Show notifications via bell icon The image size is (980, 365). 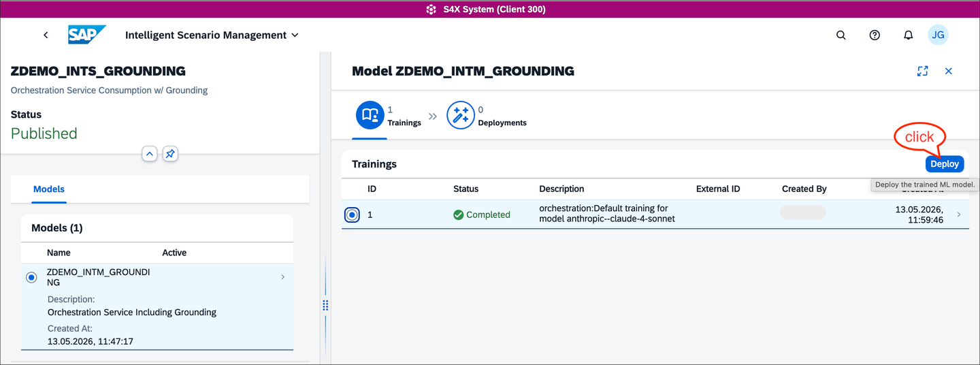coord(909,35)
